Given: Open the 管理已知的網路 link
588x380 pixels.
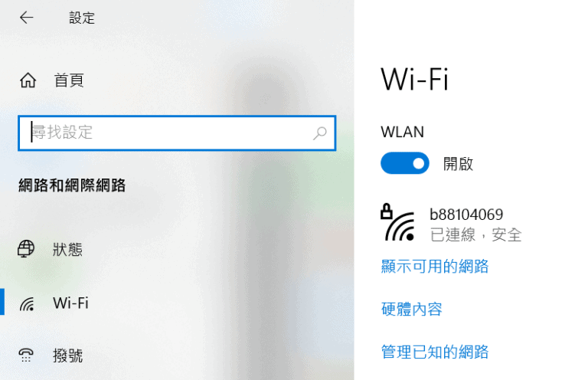Looking at the screenshot, I should 435,352.
